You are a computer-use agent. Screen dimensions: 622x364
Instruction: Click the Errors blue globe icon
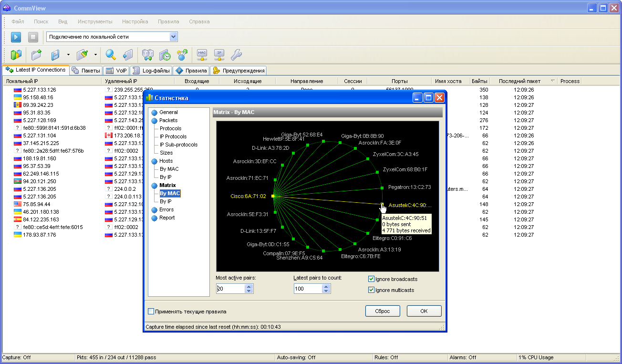tap(154, 210)
